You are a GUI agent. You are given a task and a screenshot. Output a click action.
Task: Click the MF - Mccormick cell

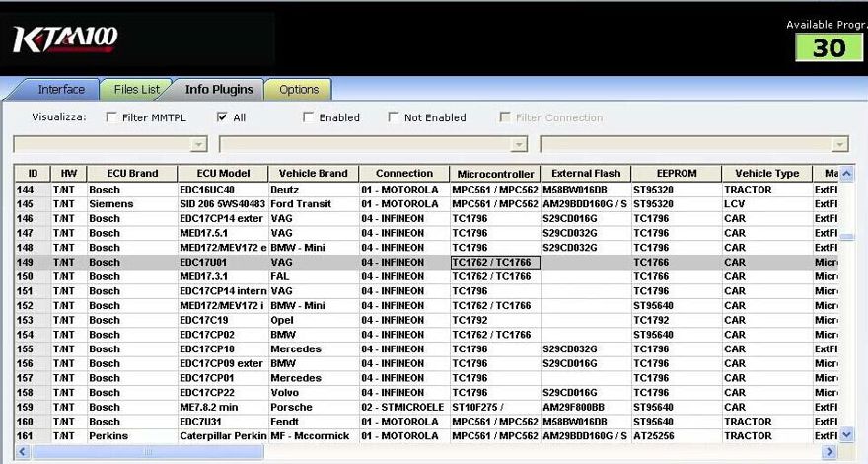point(314,436)
